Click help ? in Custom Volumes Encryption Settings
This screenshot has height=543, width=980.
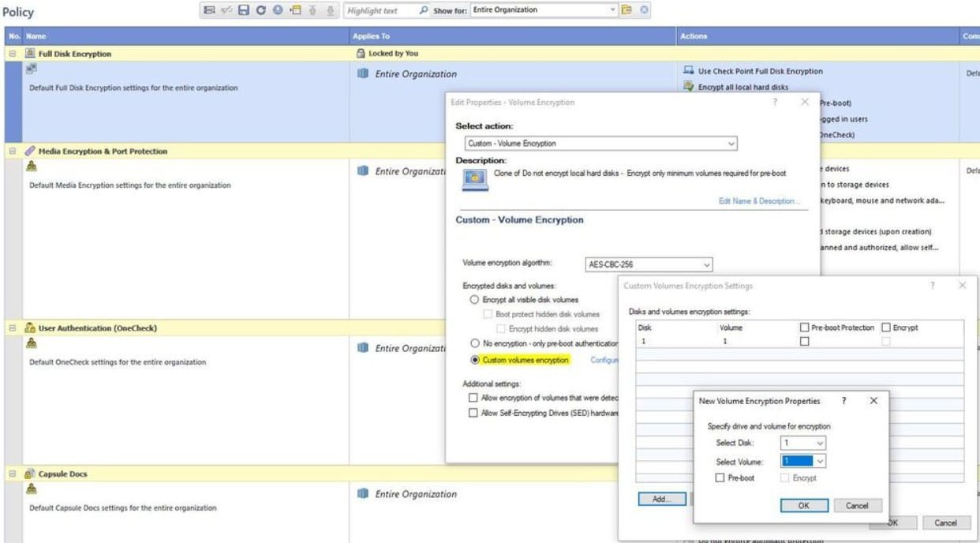tap(933, 286)
